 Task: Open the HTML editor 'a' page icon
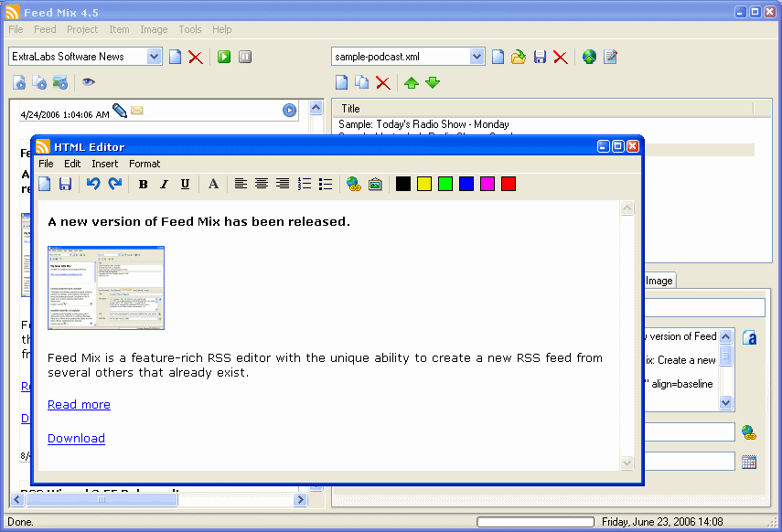tap(749, 337)
